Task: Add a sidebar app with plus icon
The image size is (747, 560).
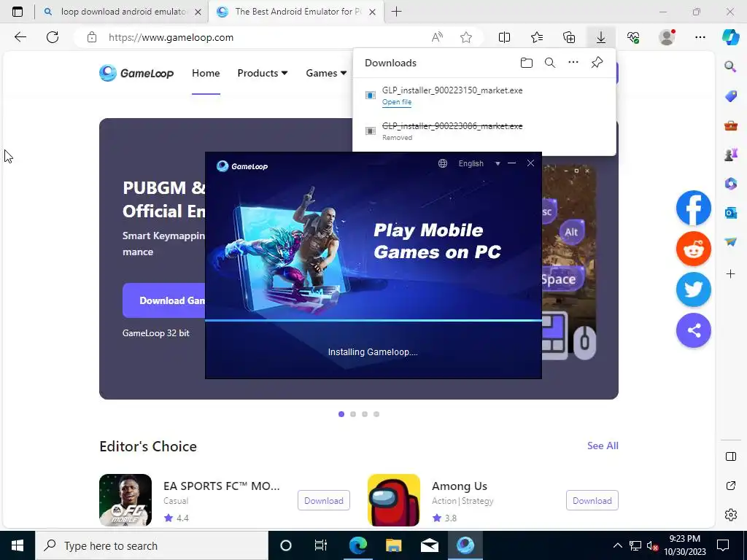Action: click(730, 274)
